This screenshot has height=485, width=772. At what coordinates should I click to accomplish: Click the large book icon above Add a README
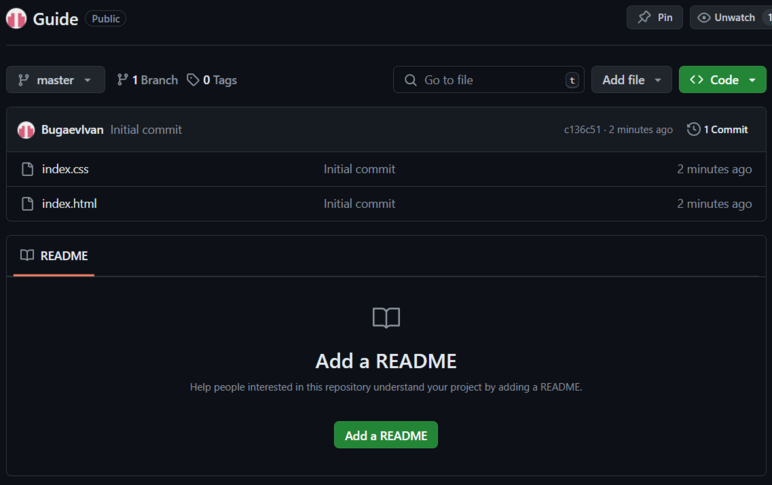(x=386, y=318)
